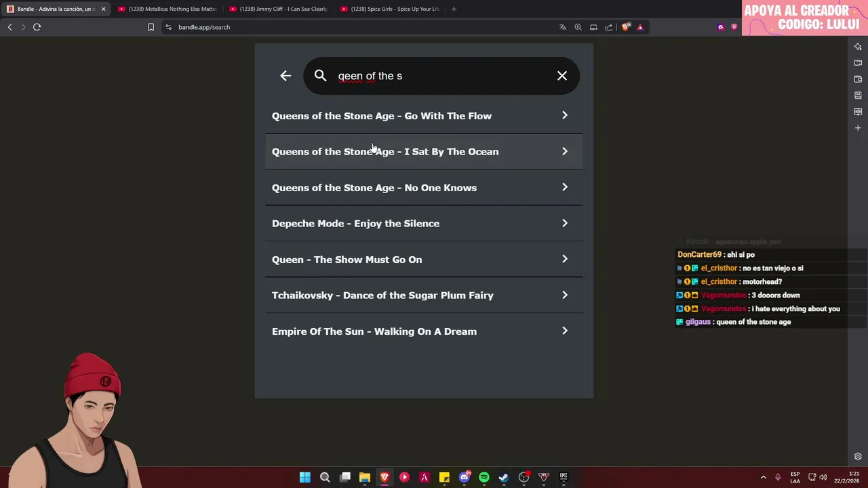Image resolution: width=868 pixels, height=488 pixels.
Task: Select Queens of the Stone Age - No One Knows
Action: tap(424, 188)
